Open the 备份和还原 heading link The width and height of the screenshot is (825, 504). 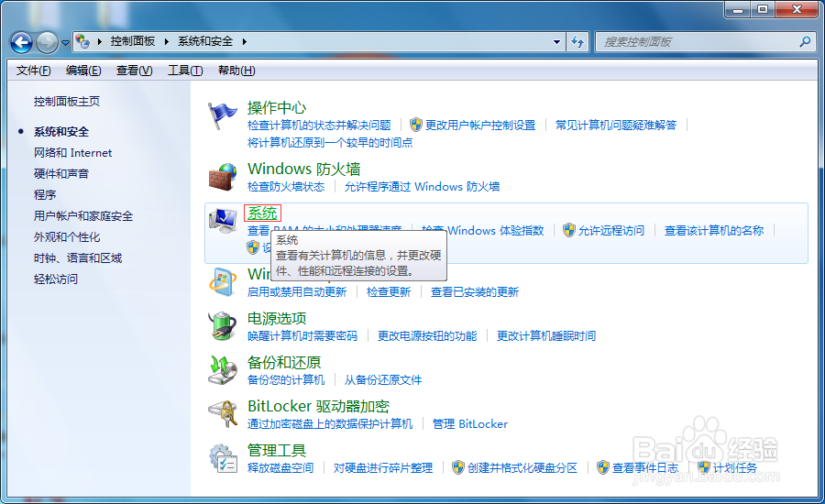click(284, 363)
